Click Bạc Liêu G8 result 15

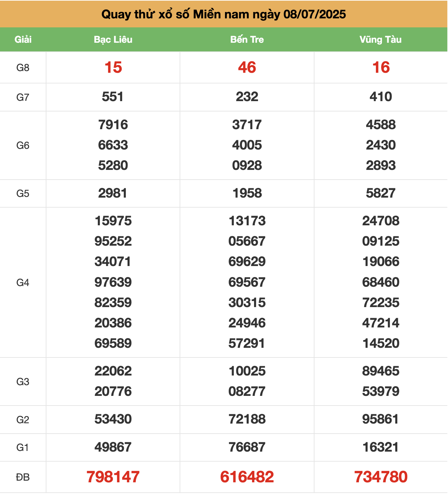click(113, 67)
